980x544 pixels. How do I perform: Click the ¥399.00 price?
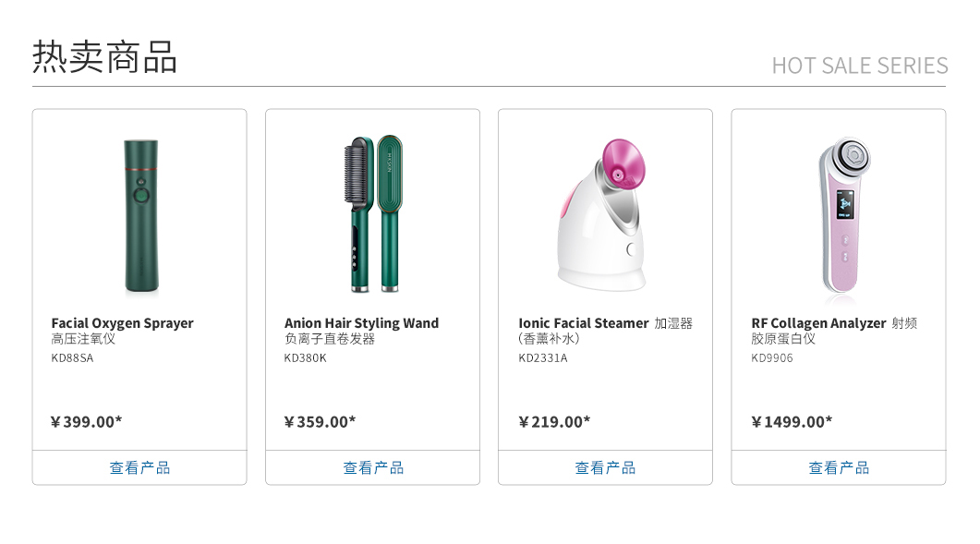pyautogui.click(x=86, y=422)
